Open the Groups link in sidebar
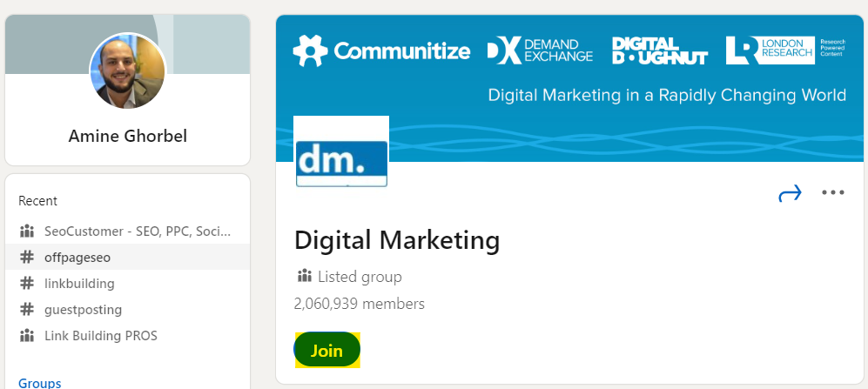The width and height of the screenshot is (868, 389). (39, 383)
